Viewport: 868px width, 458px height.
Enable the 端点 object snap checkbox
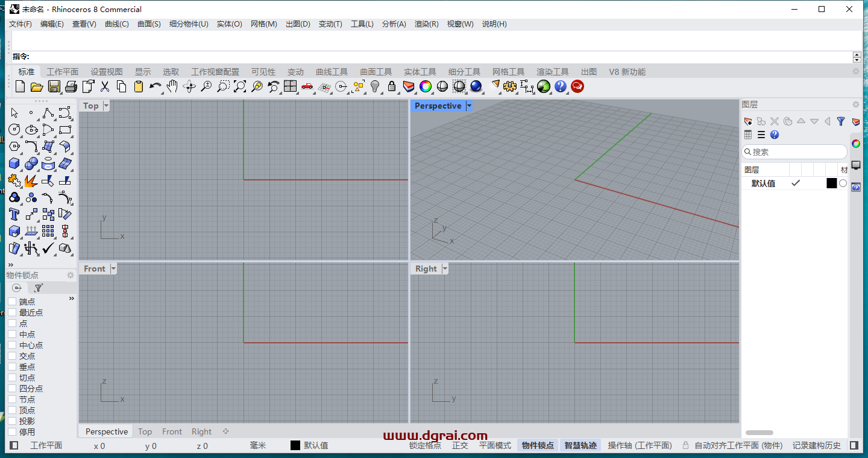click(x=12, y=302)
